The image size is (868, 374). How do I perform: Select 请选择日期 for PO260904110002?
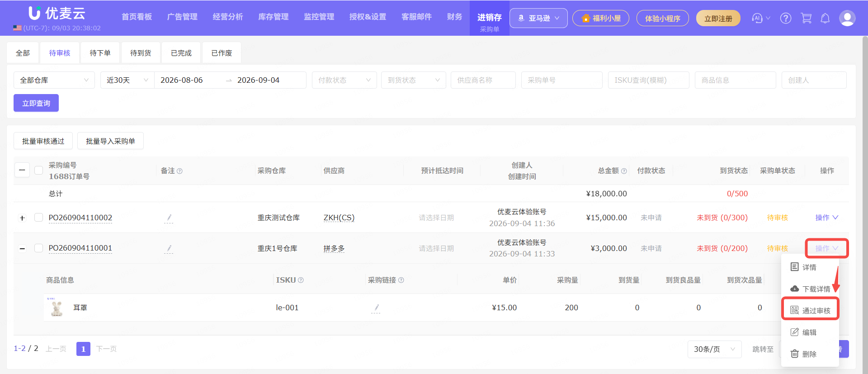click(436, 218)
